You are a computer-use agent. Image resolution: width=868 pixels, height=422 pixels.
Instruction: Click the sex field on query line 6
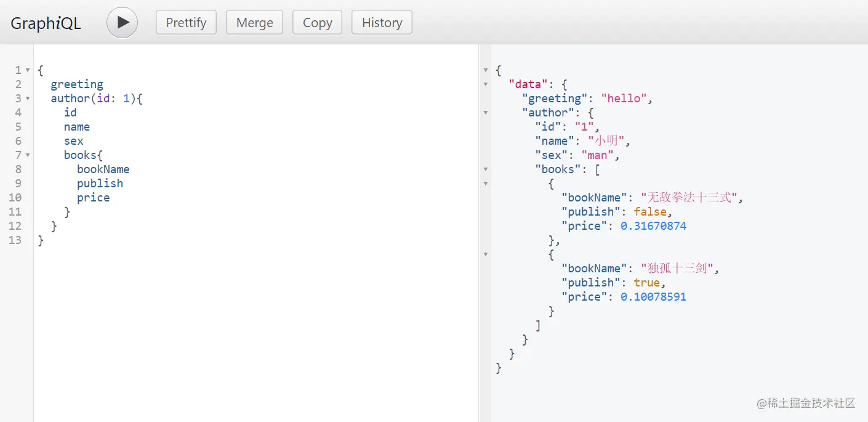pyautogui.click(x=73, y=141)
